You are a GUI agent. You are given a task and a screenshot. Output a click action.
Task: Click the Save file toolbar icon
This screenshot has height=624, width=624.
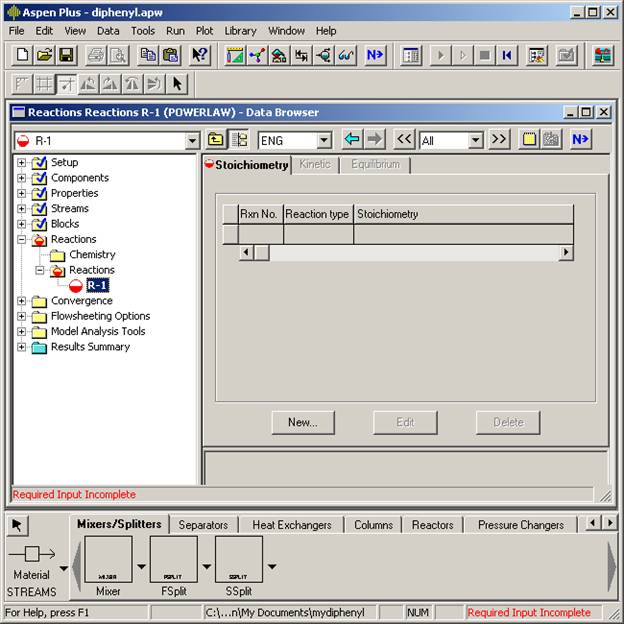66,56
